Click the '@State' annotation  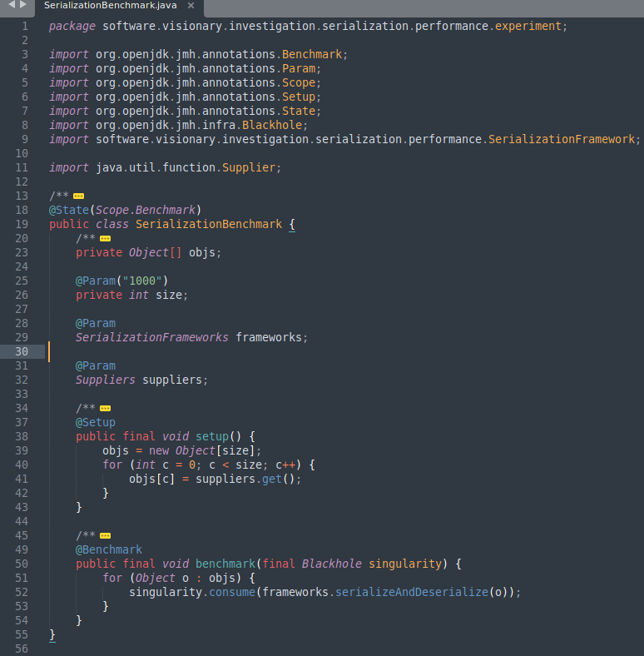[x=69, y=210]
